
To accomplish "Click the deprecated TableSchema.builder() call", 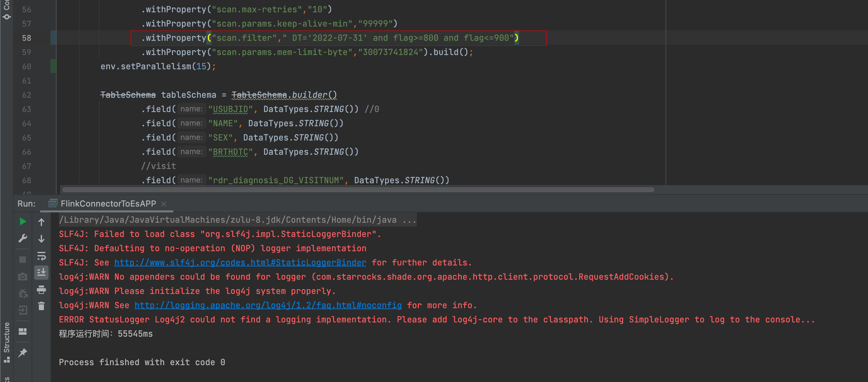I will [x=284, y=95].
